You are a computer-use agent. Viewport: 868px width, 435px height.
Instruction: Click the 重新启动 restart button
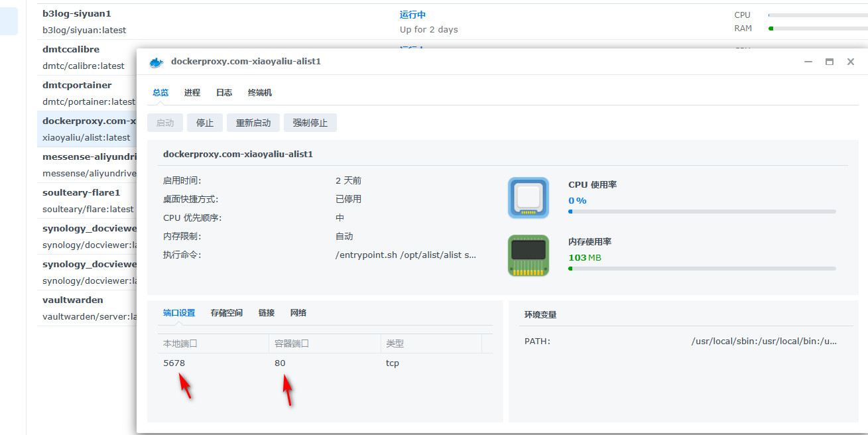click(x=253, y=123)
